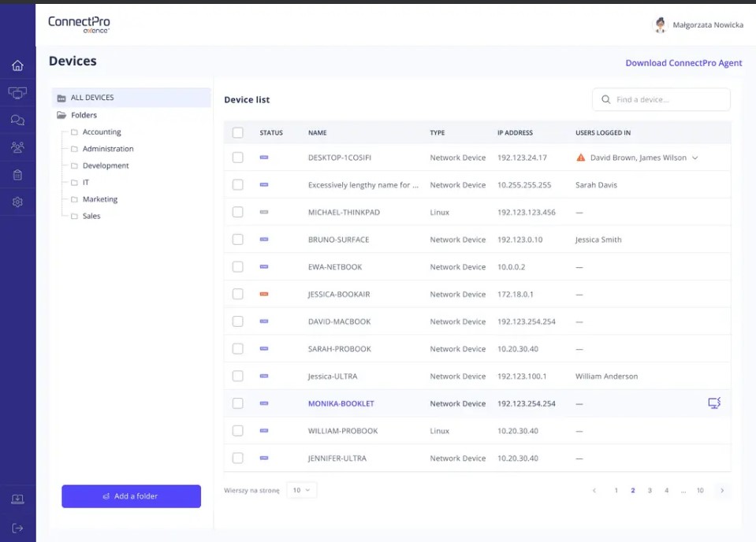
Task: Go to page 10
Action: [x=700, y=491]
